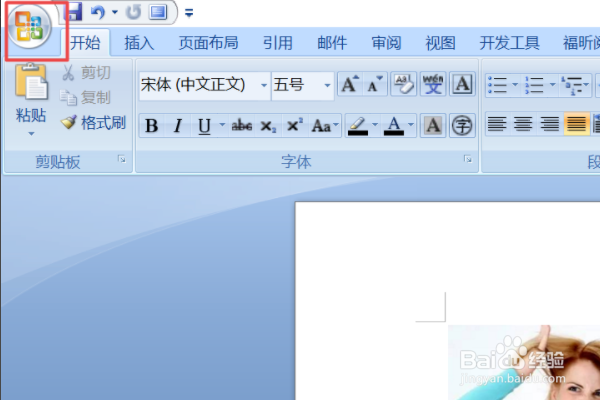Open the 页面布局 tab
The image size is (600, 400).
209,42
